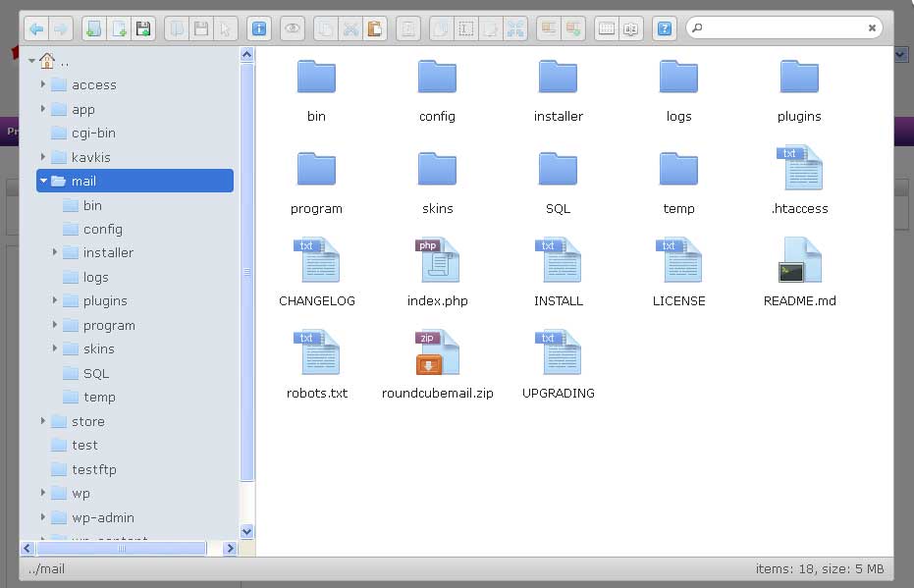Image resolution: width=914 pixels, height=588 pixels.
Task: Clear the search box with the X
Action: [872, 27]
